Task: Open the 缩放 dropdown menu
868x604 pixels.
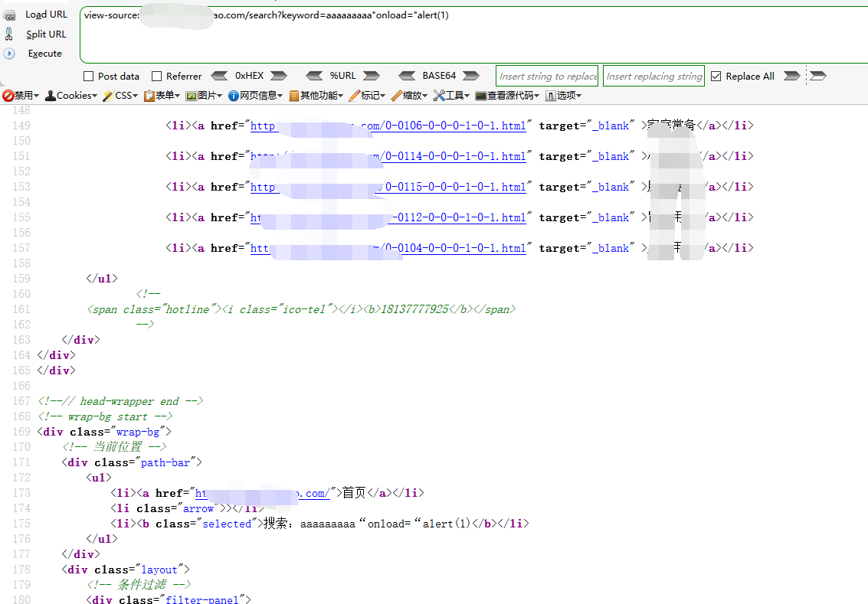Action: [x=409, y=96]
